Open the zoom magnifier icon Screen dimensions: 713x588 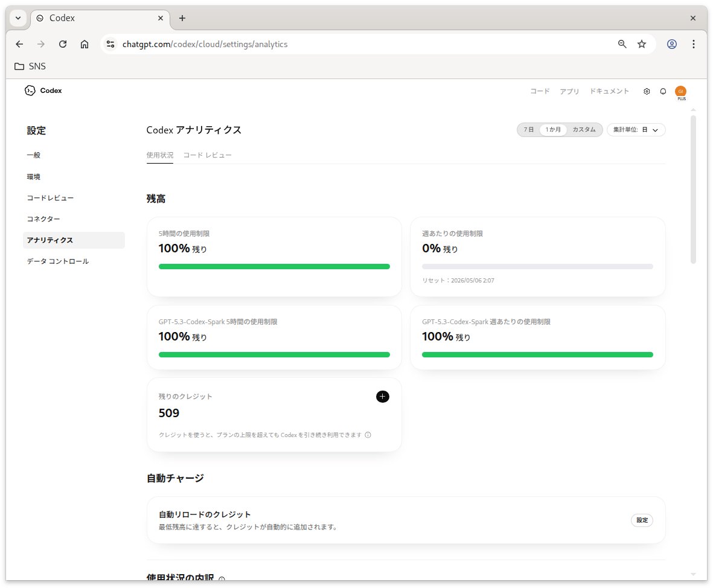(x=622, y=44)
